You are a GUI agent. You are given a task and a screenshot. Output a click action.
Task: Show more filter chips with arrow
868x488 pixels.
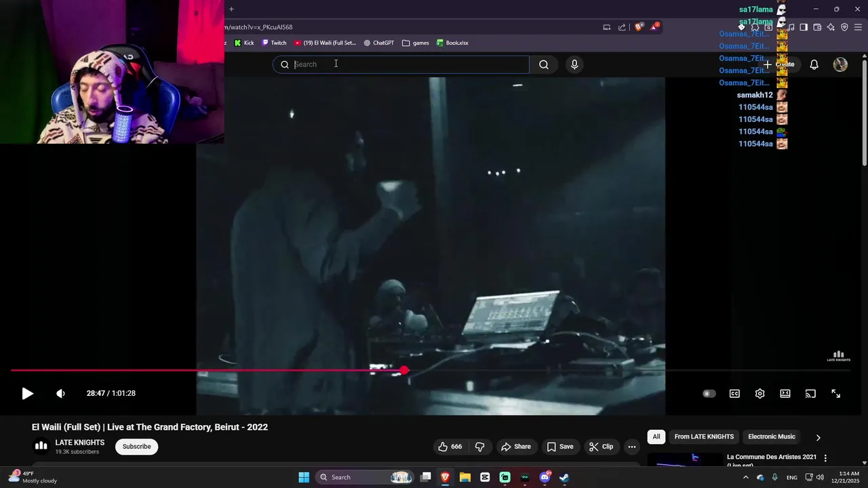click(818, 438)
